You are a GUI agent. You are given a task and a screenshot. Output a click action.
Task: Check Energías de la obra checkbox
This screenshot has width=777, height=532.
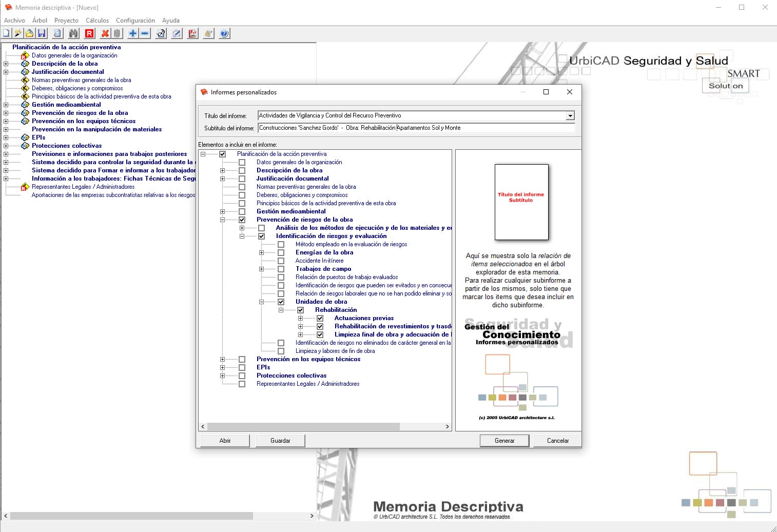coord(281,252)
